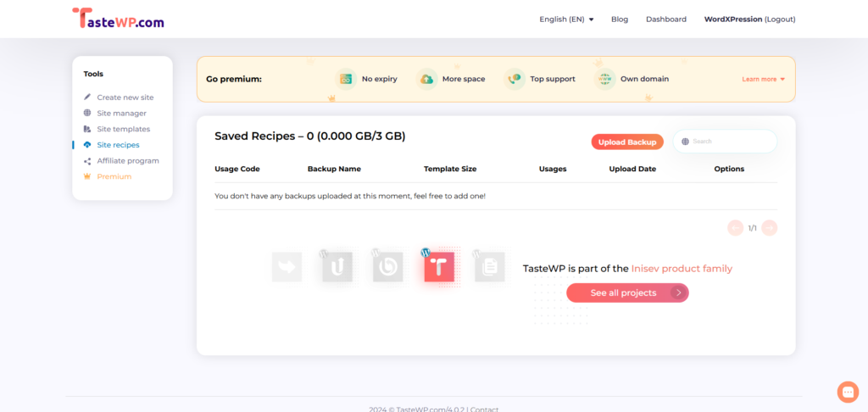The image size is (868, 412).
Task: Open the Inisev product family link
Action: 682,269
